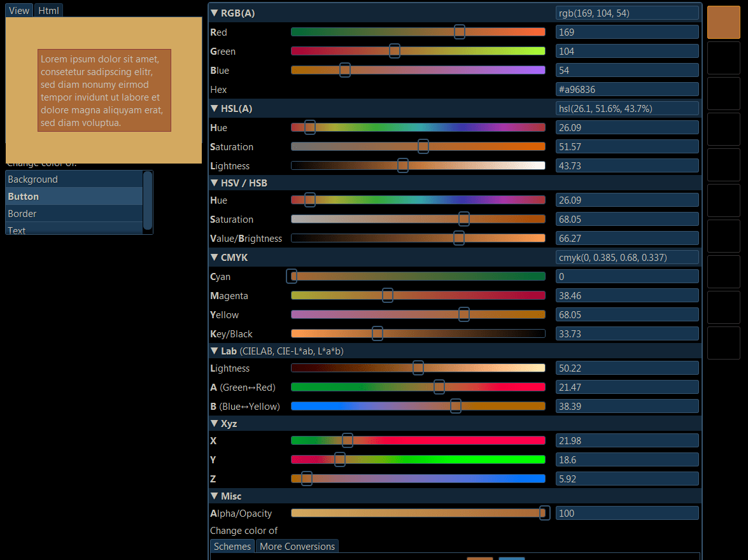Click the Value/Brightness field 66.27
748x560 pixels.
click(x=627, y=239)
